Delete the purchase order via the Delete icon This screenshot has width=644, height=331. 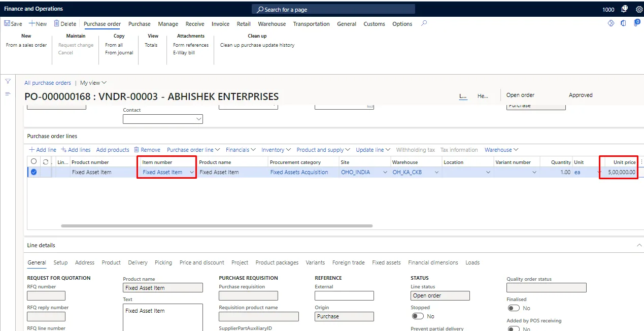(x=65, y=24)
